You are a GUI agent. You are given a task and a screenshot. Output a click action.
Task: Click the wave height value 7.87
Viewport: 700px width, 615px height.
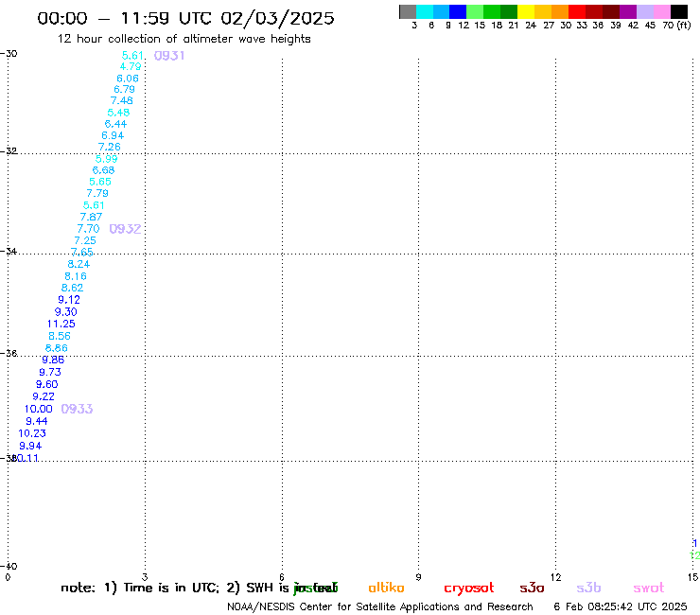pyautogui.click(x=91, y=217)
